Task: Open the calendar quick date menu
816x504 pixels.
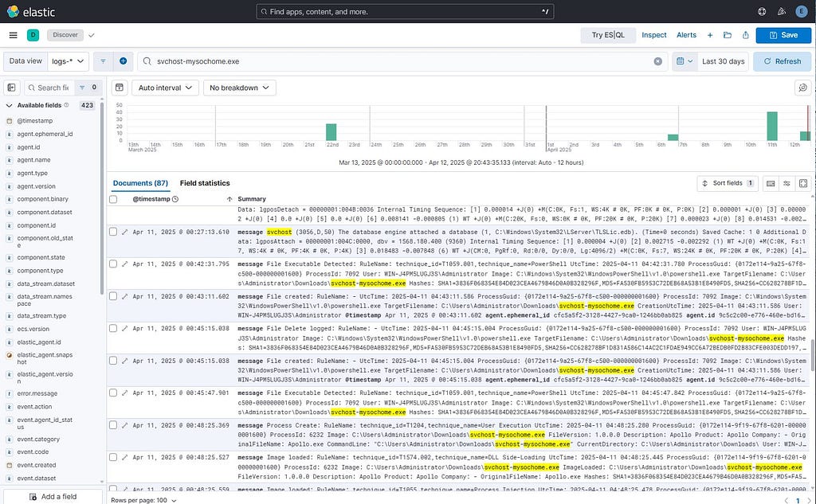Action: [x=685, y=61]
